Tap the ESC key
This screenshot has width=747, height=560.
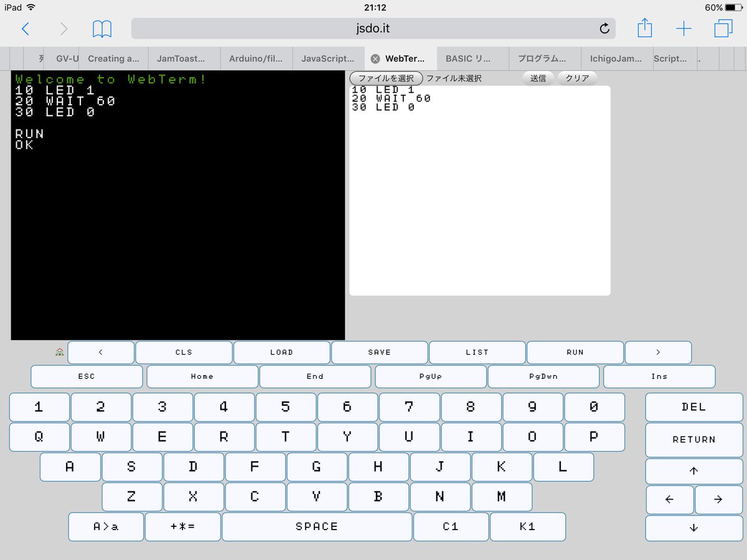pos(87,376)
